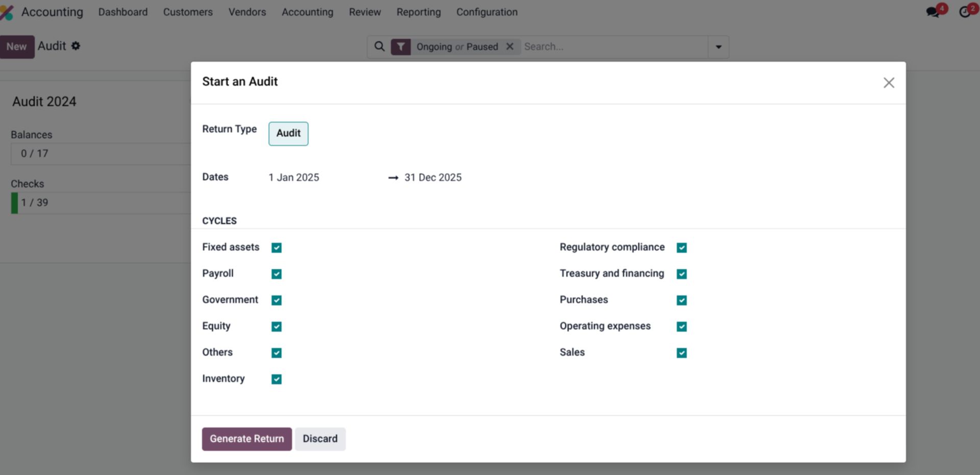The width and height of the screenshot is (980, 475).
Task: Select the Audit return type
Action: (x=288, y=133)
